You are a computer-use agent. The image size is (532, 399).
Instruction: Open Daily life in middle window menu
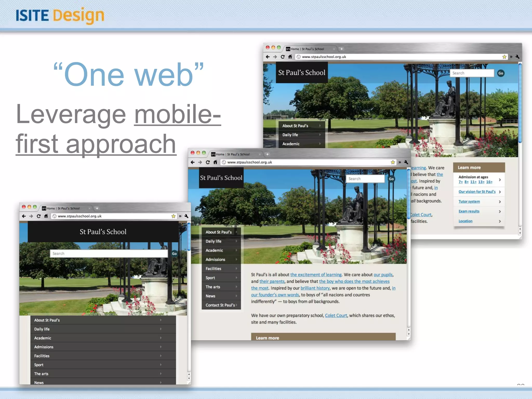tap(221, 241)
